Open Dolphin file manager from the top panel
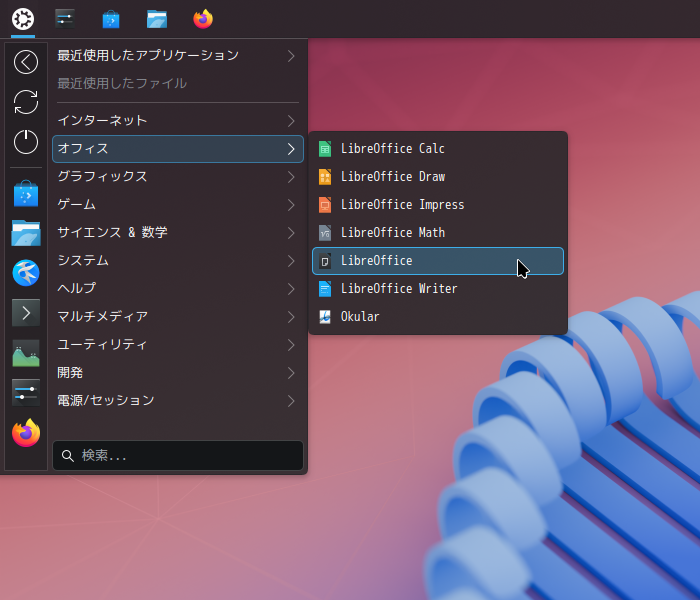Viewport: 700px width, 600px height. tap(157, 19)
